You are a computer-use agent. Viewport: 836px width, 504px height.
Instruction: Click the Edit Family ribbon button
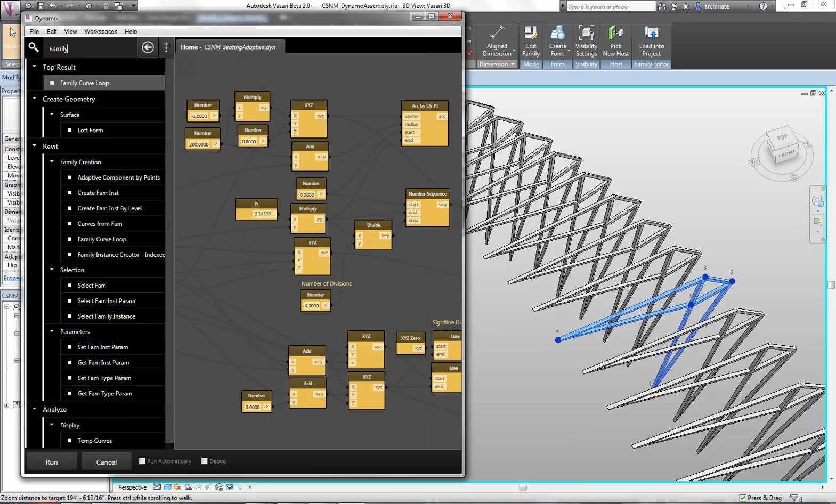pyautogui.click(x=531, y=40)
